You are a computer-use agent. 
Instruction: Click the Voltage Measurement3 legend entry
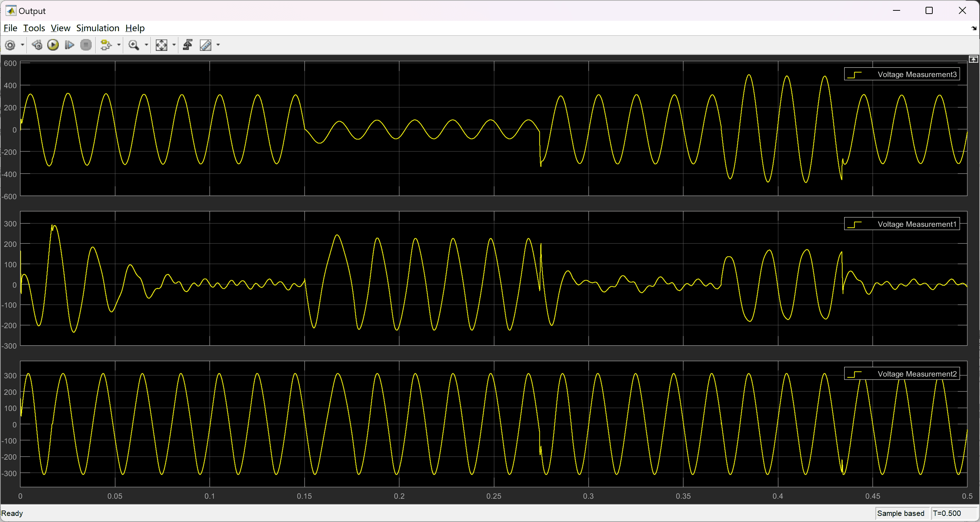(x=902, y=75)
